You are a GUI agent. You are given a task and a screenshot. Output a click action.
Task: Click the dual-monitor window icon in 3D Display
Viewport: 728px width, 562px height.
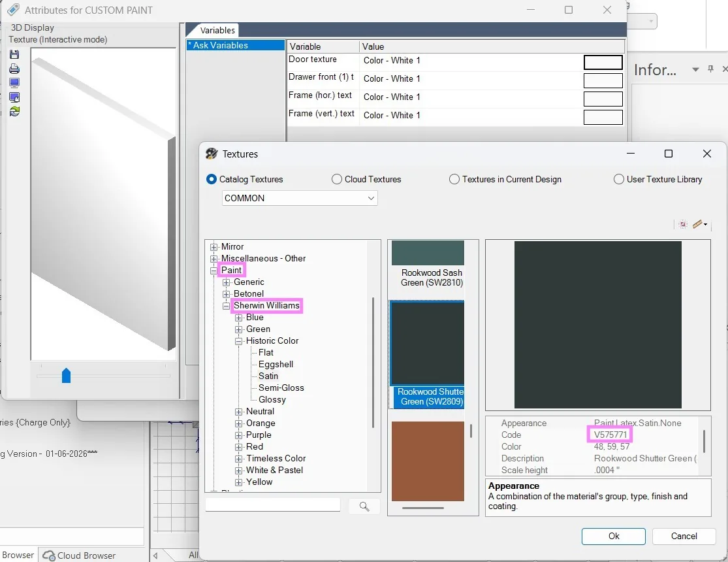click(14, 97)
